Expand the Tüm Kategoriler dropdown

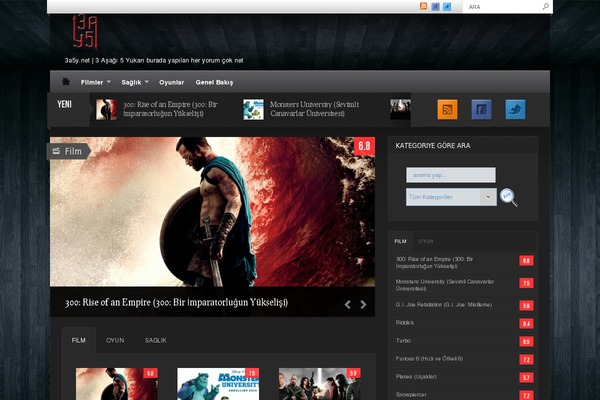point(451,197)
